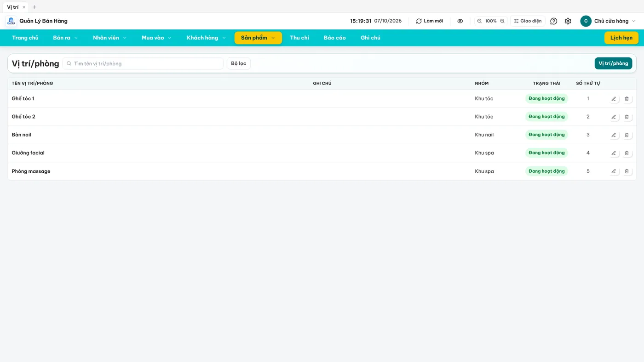
Task: Open the Lịch hẹn button
Action: [621, 38]
